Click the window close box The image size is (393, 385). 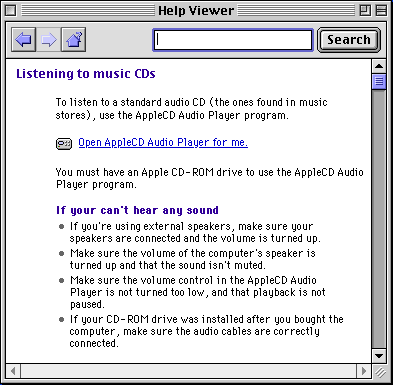coord(11,11)
